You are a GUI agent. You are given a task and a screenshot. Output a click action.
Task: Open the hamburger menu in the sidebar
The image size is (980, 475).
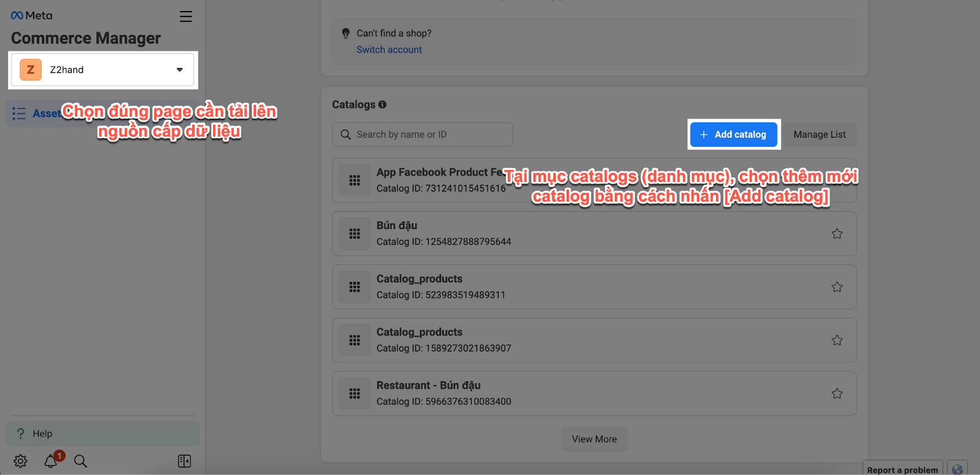coord(186,17)
